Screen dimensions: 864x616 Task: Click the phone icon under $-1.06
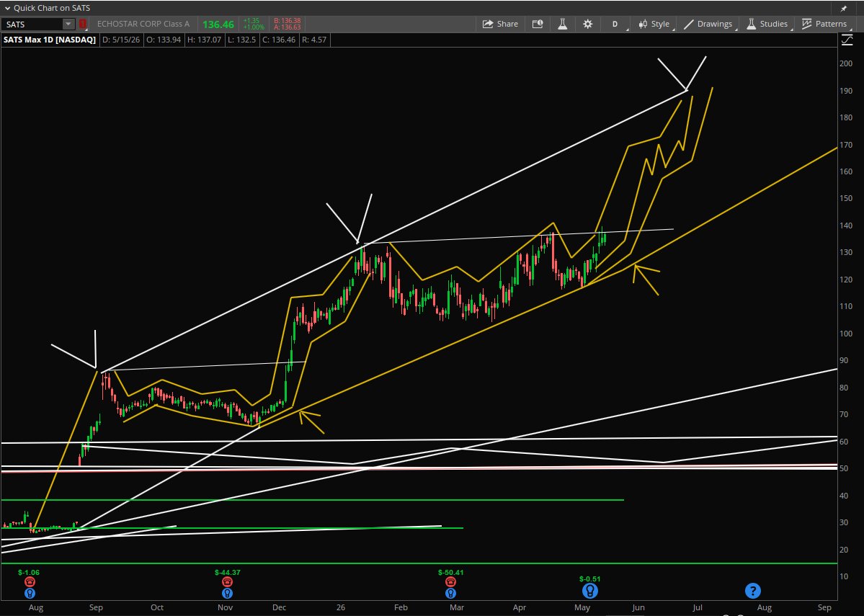pyautogui.click(x=30, y=582)
